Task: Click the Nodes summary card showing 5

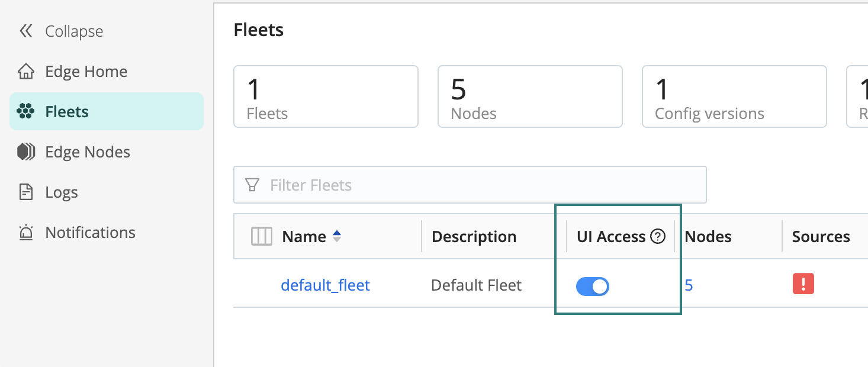Action: 529,96
